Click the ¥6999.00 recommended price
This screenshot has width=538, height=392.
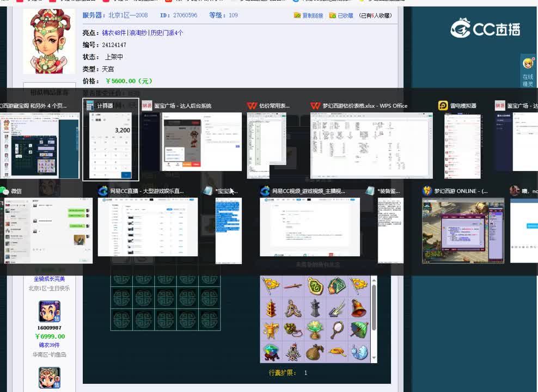[50, 336]
